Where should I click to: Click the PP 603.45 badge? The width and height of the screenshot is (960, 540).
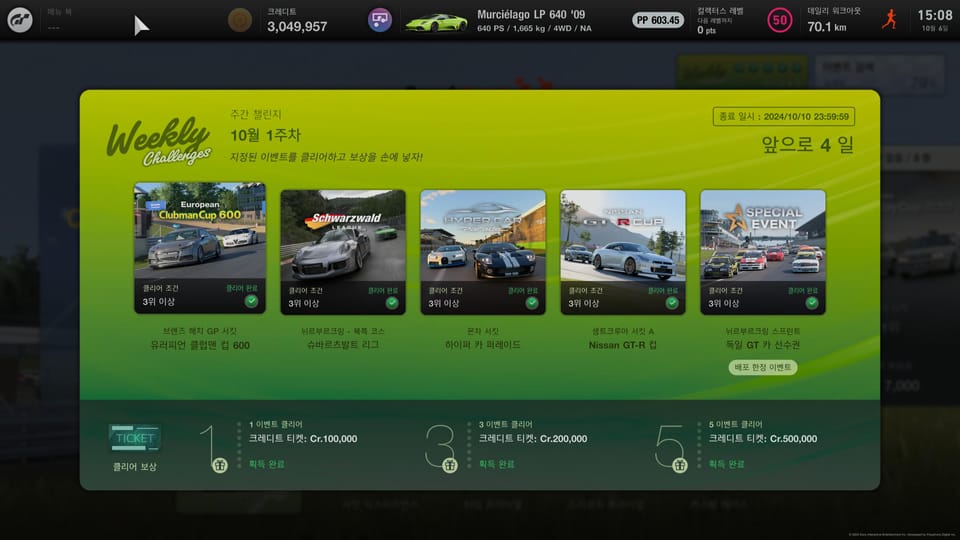tap(658, 20)
